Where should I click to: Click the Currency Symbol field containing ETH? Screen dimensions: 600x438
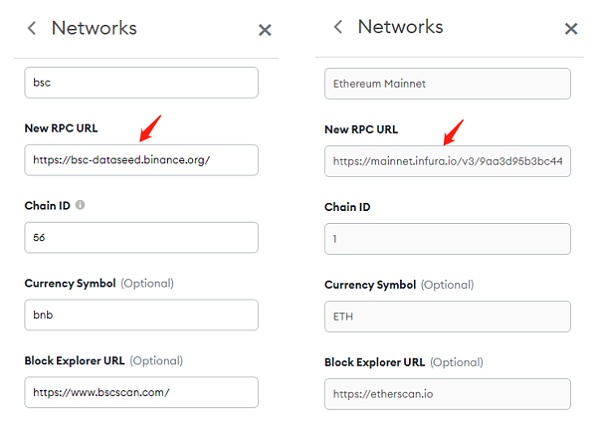tap(447, 316)
